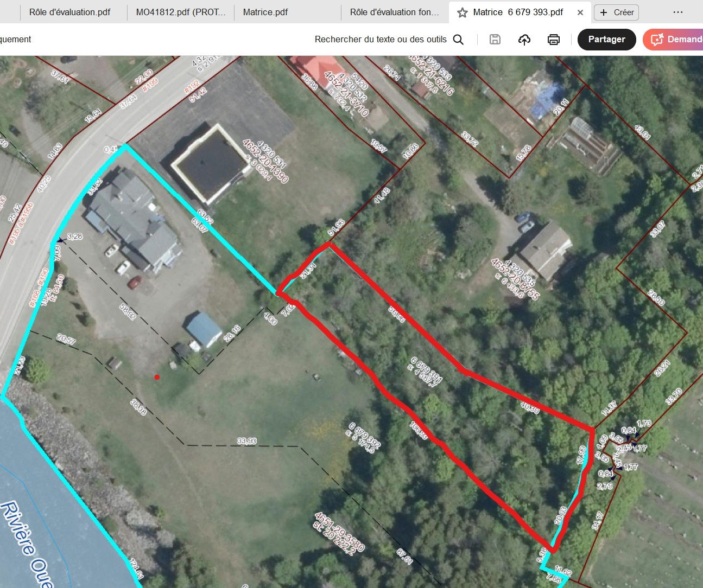Click the Créer new tab button
703x588 pixels.
point(616,12)
